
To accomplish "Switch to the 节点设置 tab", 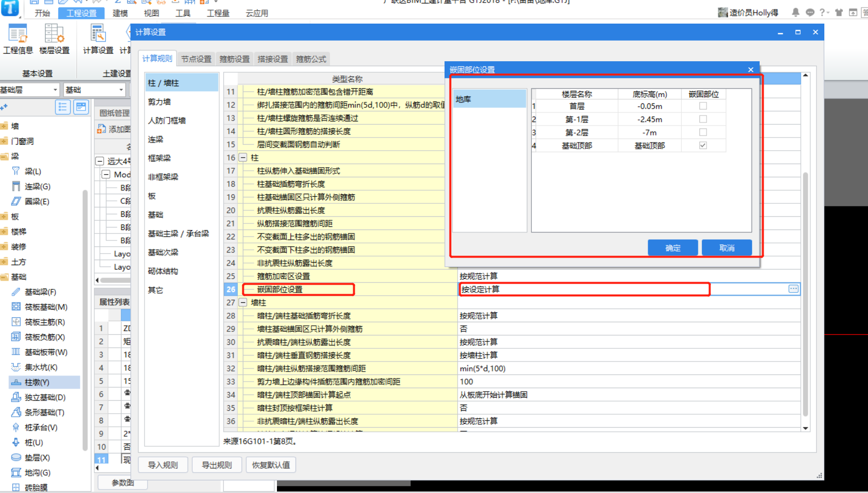I will (196, 59).
